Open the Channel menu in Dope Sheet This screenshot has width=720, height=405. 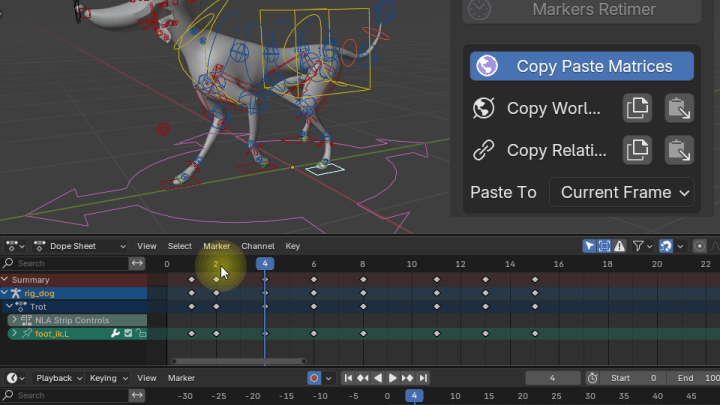pos(257,246)
